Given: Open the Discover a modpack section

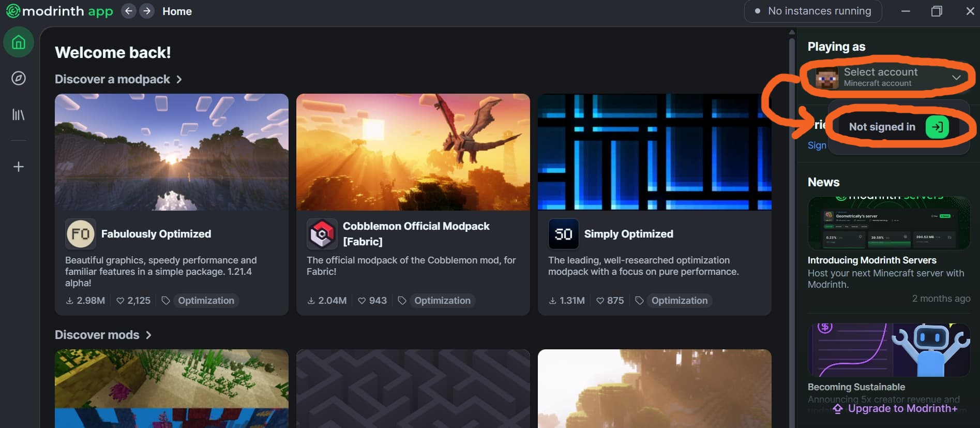Looking at the screenshot, I should (118, 79).
